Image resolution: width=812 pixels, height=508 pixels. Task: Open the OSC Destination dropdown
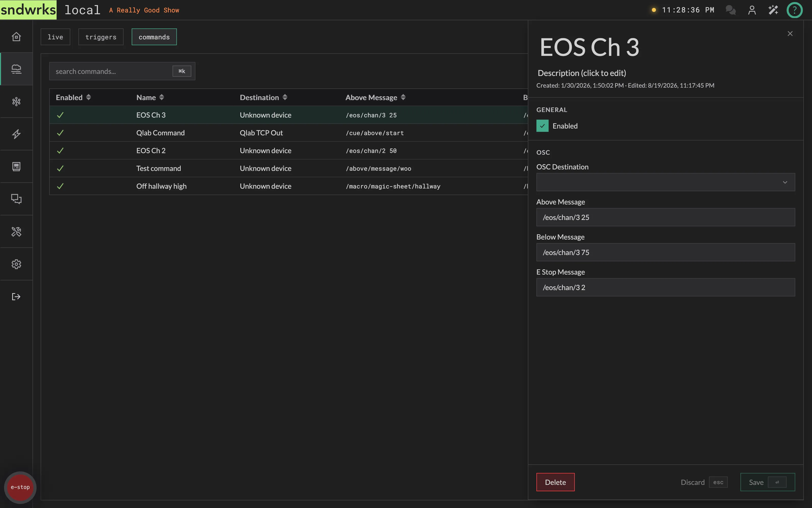665,182
